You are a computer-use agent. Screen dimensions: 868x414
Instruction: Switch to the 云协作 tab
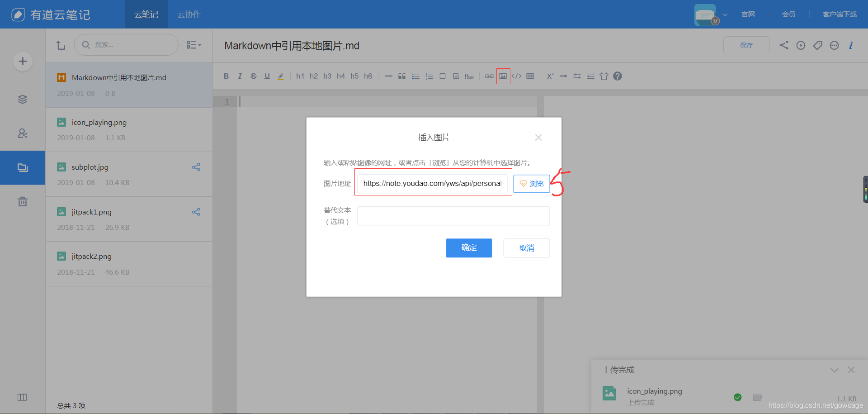[189, 14]
